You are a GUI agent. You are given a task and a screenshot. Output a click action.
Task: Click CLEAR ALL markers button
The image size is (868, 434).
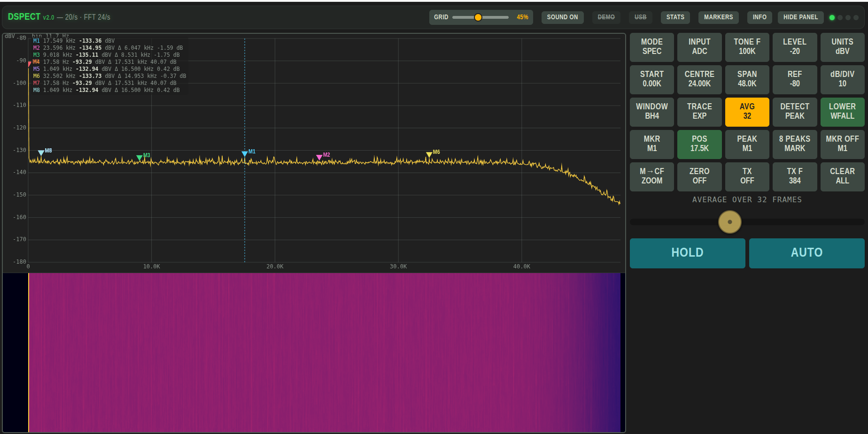point(842,176)
